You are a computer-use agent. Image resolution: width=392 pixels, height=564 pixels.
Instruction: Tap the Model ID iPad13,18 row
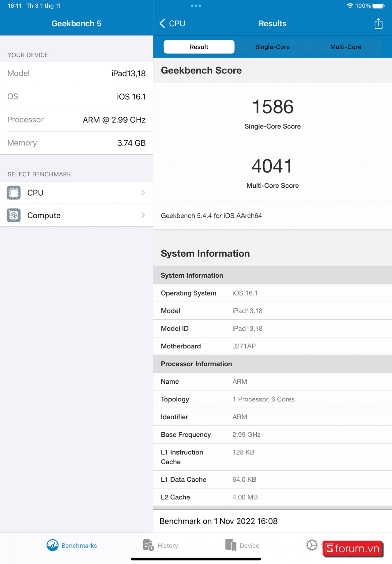click(273, 329)
